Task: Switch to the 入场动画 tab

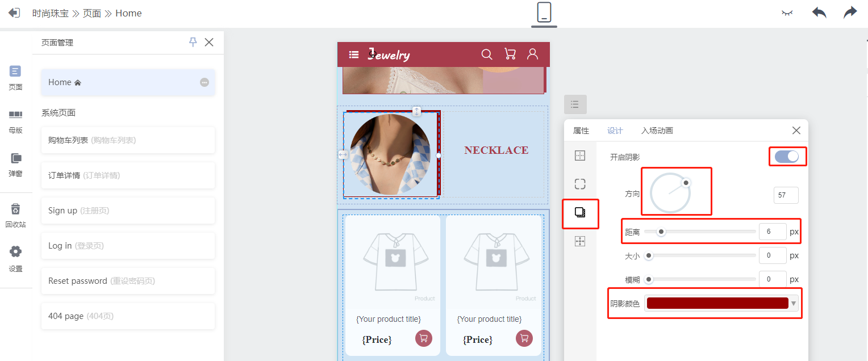Action: [657, 131]
